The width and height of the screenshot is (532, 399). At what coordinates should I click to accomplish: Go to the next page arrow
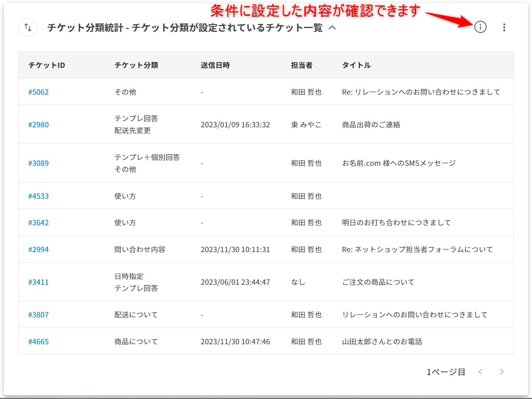[x=502, y=371]
